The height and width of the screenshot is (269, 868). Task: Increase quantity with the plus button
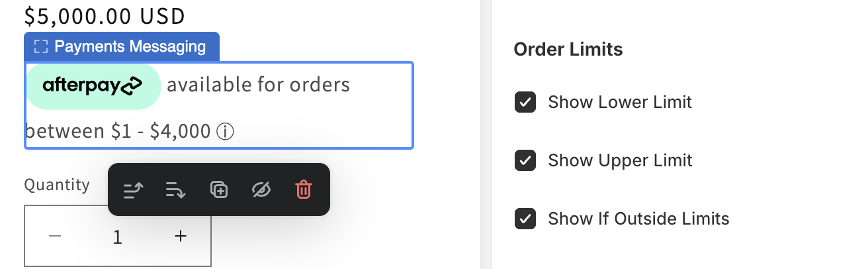(x=180, y=236)
